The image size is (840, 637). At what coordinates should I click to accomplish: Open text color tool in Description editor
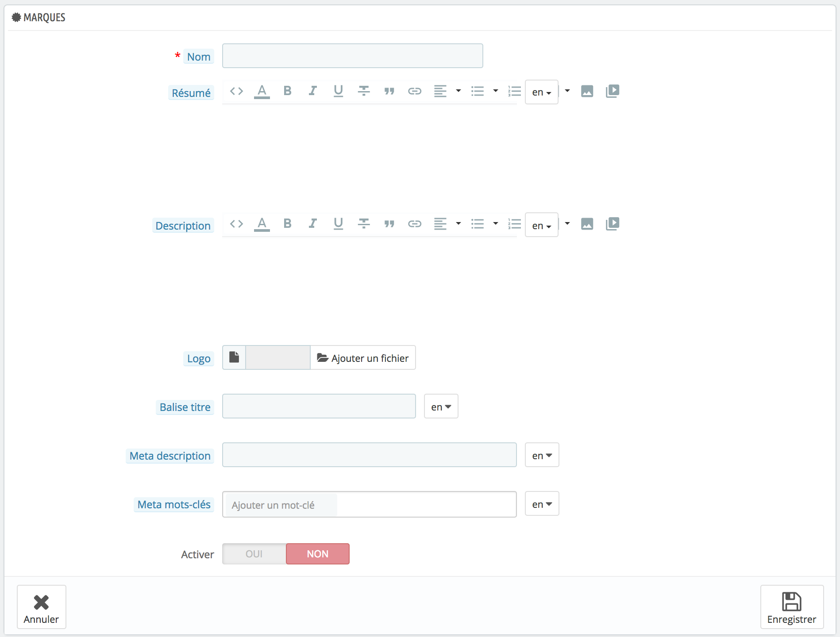coord(262,224)
